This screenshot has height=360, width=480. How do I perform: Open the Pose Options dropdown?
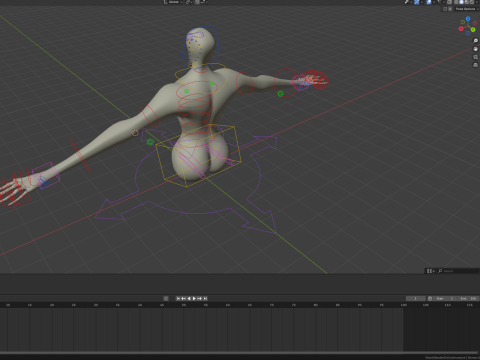[x=467, y=9]
